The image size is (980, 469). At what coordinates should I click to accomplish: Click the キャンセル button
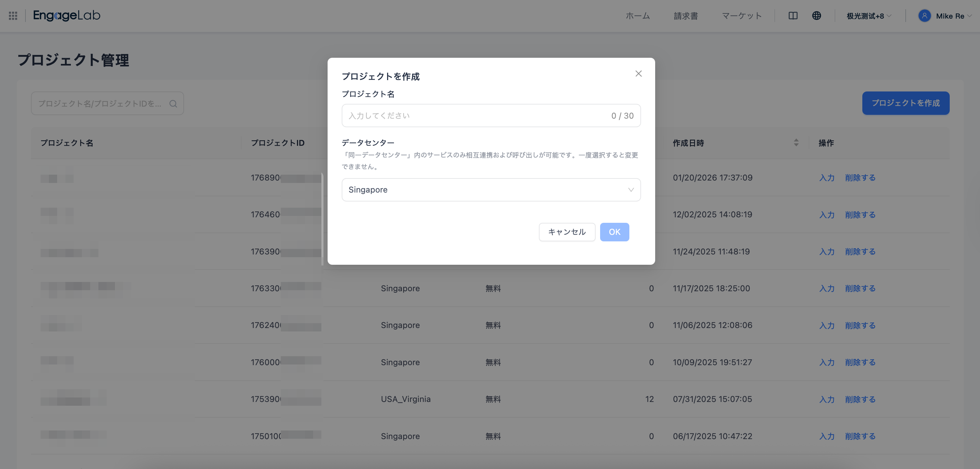(566, 232)
